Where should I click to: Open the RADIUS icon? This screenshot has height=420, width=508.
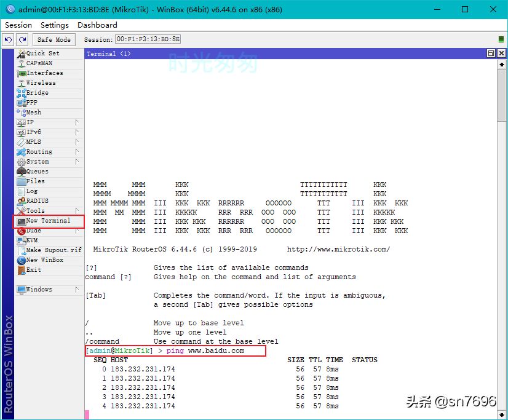click(x=22, y=201)
